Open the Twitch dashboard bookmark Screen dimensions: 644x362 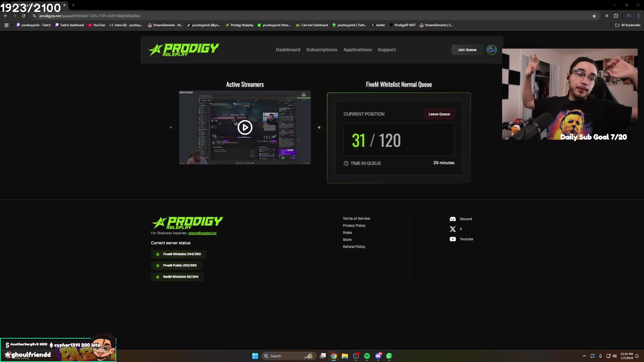pos(69,25)
